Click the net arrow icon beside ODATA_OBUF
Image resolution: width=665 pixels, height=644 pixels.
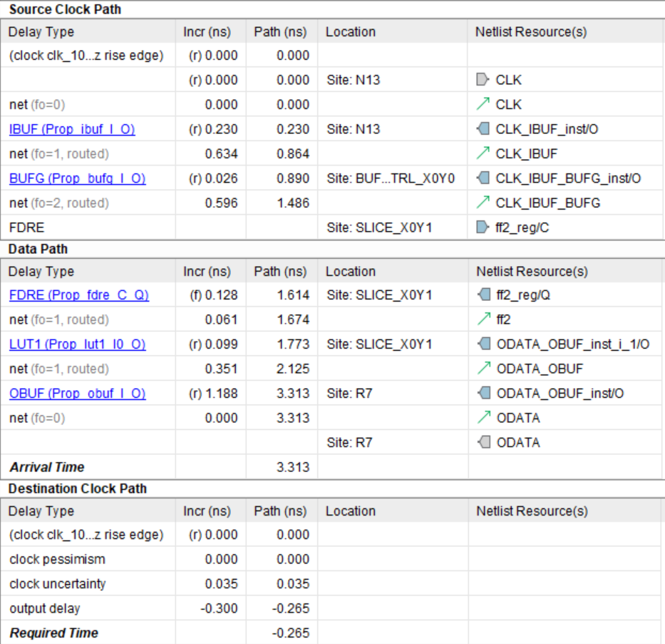[483, 369]
